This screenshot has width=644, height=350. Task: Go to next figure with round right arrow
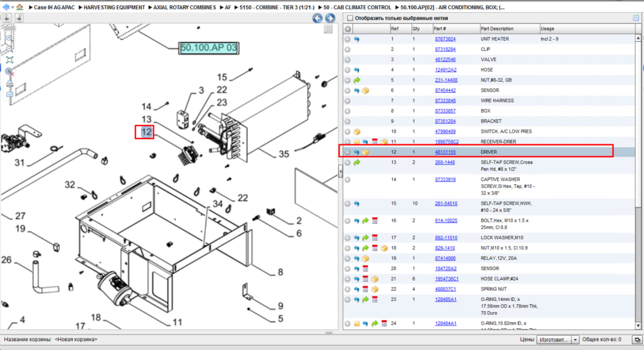(330, 18)
